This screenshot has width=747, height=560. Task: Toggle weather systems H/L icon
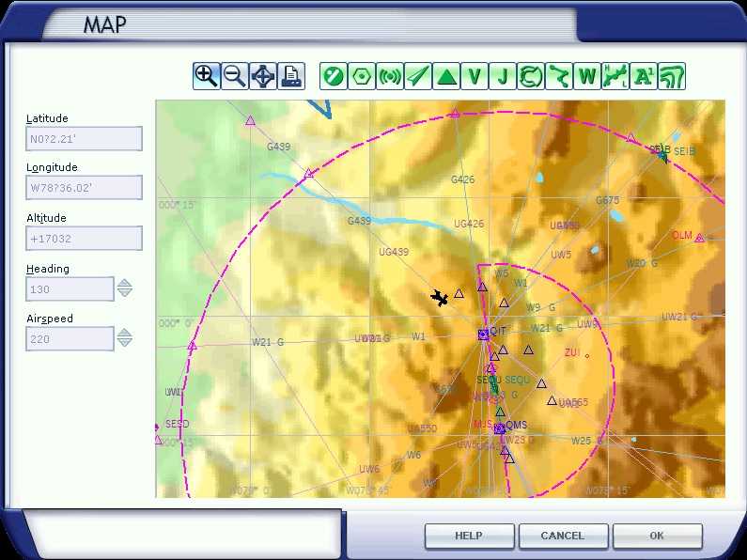coord(615,76)
